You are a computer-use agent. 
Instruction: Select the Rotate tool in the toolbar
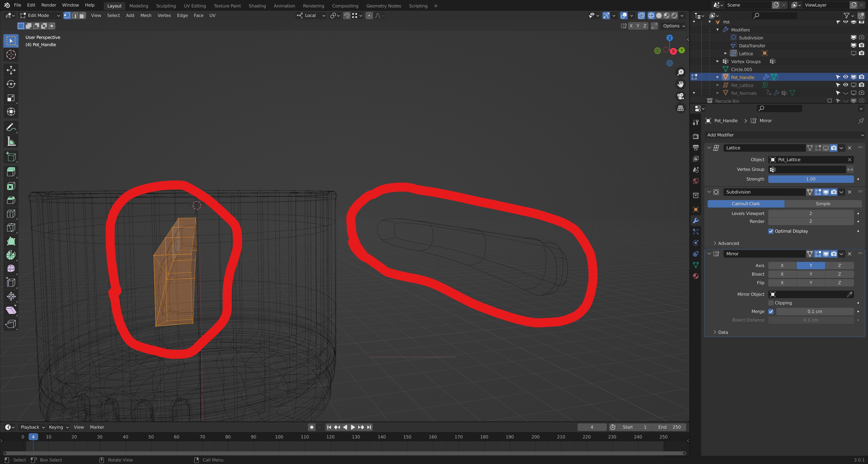pyautogui.click(x=11, y=84)
